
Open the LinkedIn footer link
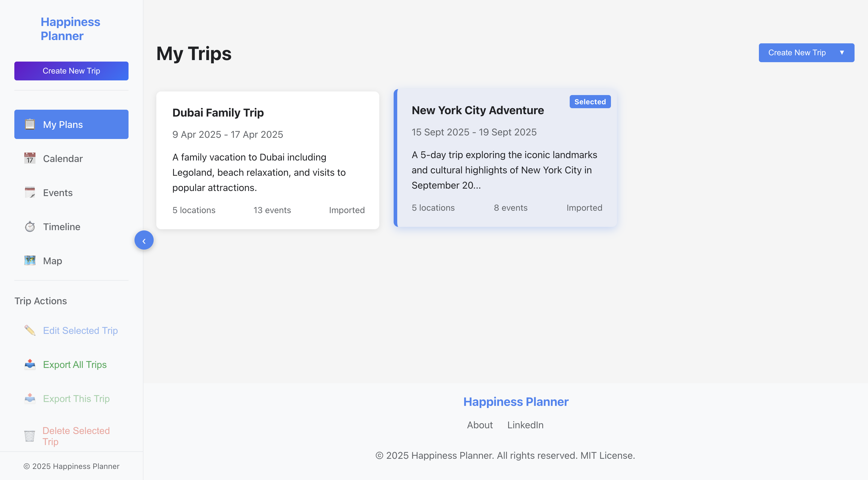[525, 425]
